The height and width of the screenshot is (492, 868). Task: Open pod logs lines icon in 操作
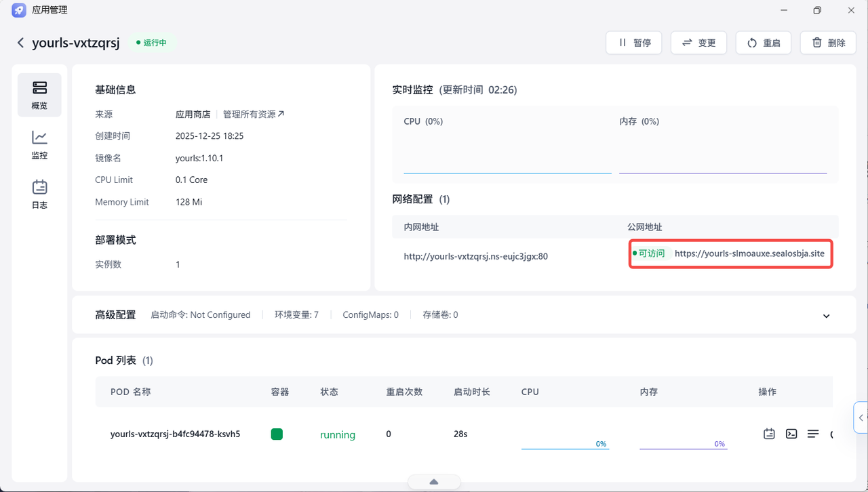[x=813, y=434]
